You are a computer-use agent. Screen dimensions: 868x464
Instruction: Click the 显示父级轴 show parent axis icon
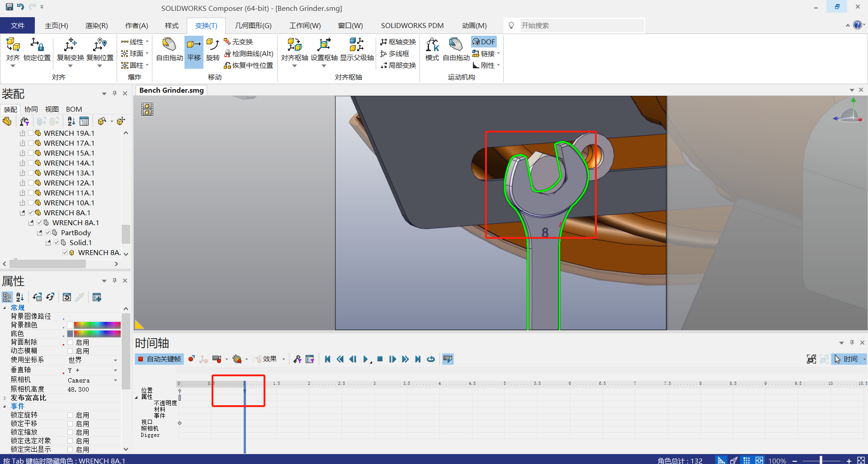coord(357,45)
